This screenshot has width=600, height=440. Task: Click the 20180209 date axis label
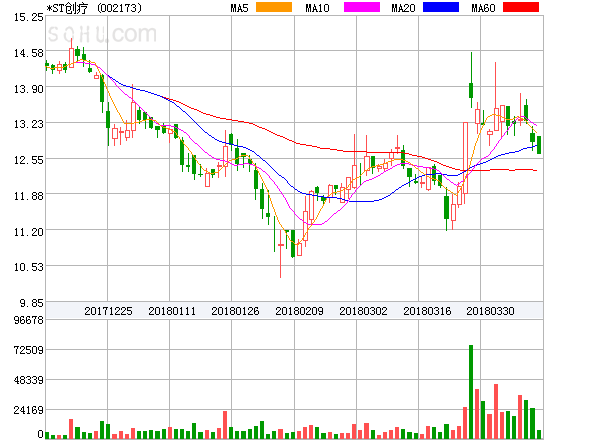(x=299, y=311)
